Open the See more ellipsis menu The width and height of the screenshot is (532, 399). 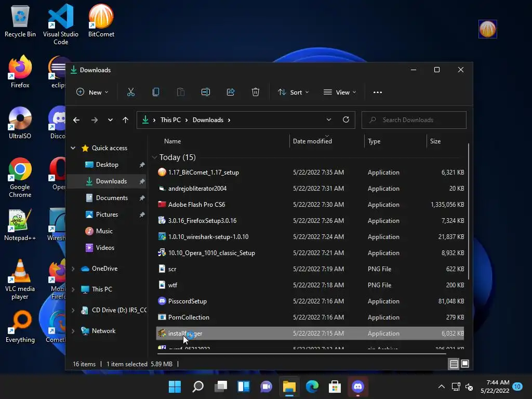[378, 92]
